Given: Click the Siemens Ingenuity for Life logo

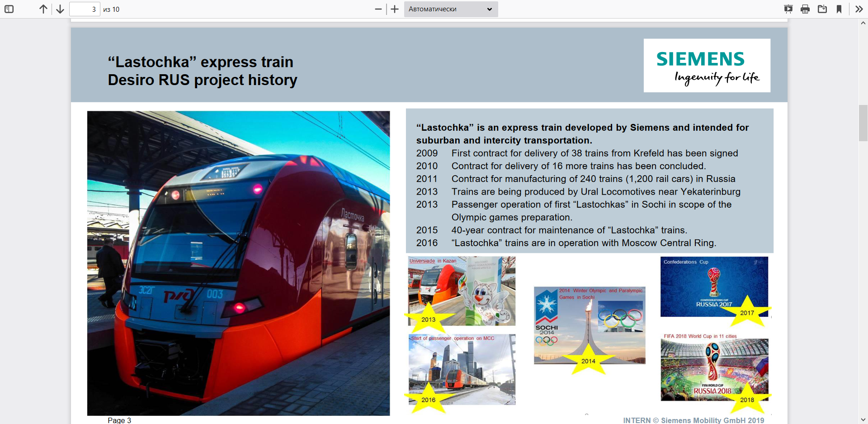Looking at the screenshot, I should tap(707, 66).
